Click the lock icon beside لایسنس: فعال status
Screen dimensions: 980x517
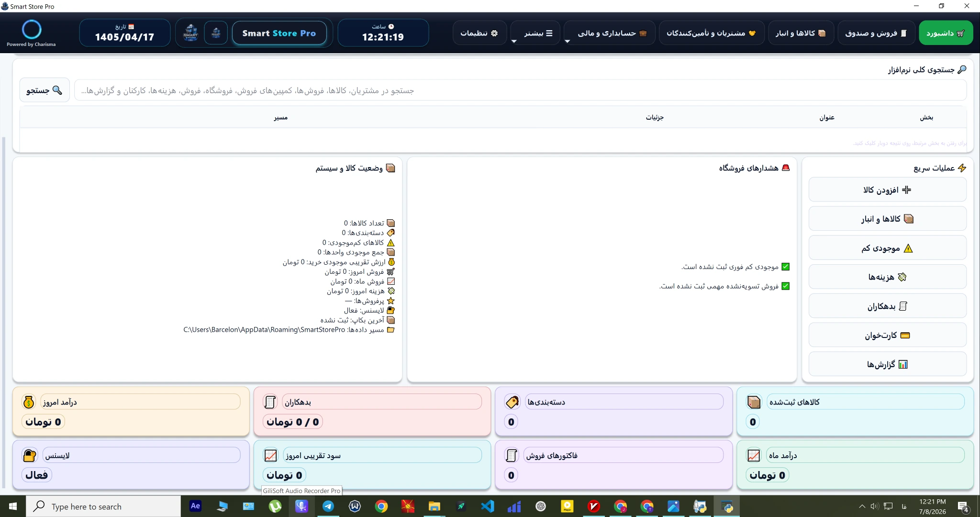tap(390, 310)
